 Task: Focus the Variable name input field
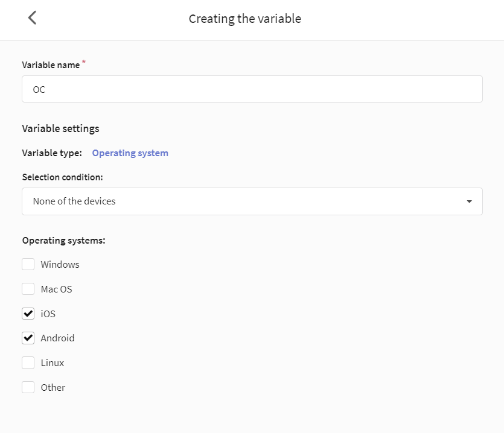252,89
